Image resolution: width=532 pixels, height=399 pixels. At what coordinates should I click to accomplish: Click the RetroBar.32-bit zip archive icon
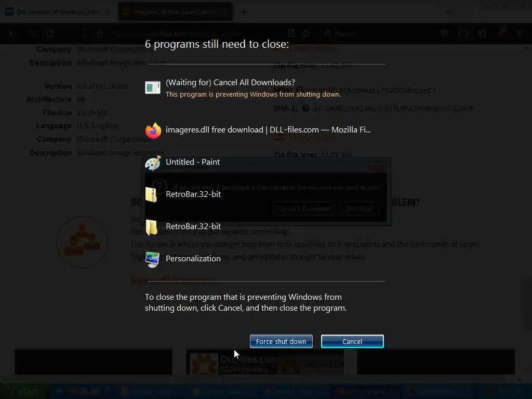pos(151,195)
